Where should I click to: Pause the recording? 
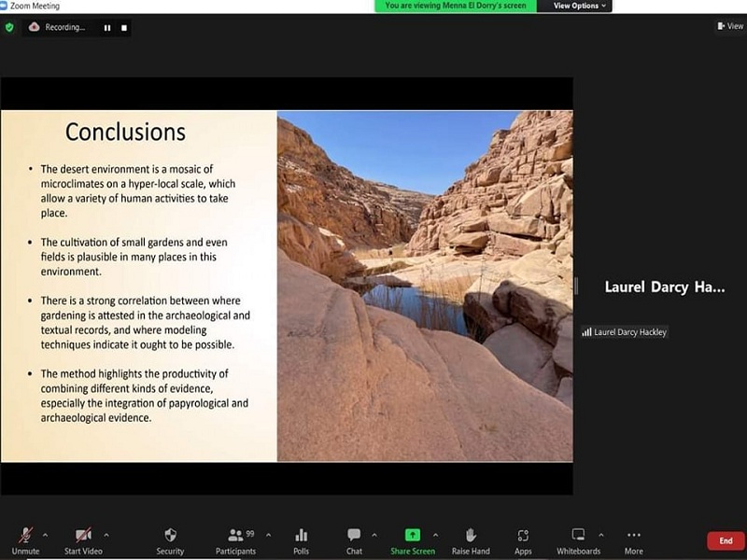pyautogui.click(x=107, y=28)
